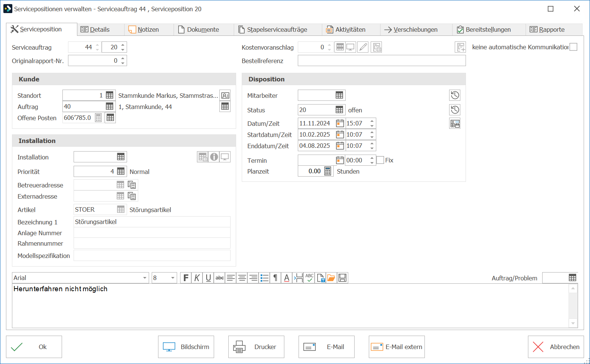This screenshot has width=590, height=364.
Task: Edit Kostenvoranschlag with the pencil icon
Action: point(363,47)
